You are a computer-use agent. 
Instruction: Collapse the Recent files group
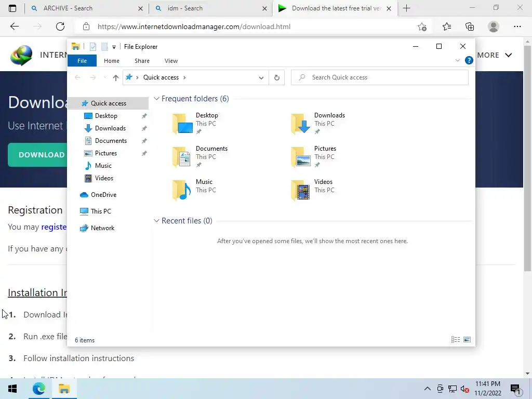click(x=156, y=221)
